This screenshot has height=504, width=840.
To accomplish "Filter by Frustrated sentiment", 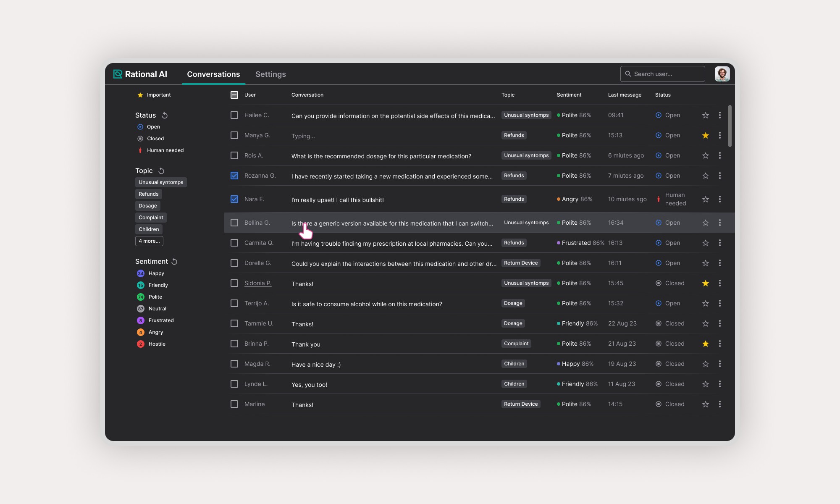I will coord(155,320).
